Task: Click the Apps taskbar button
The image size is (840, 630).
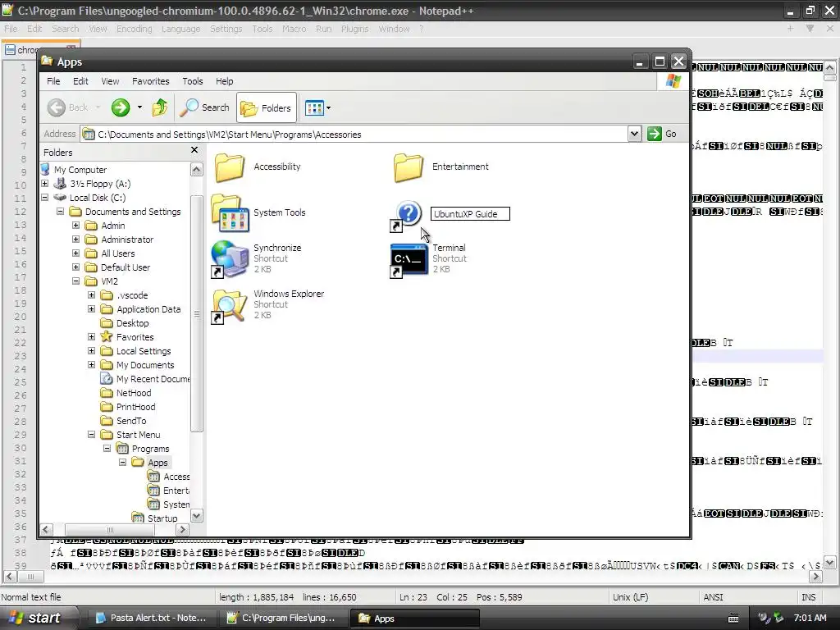Action: tap(414, 618)
